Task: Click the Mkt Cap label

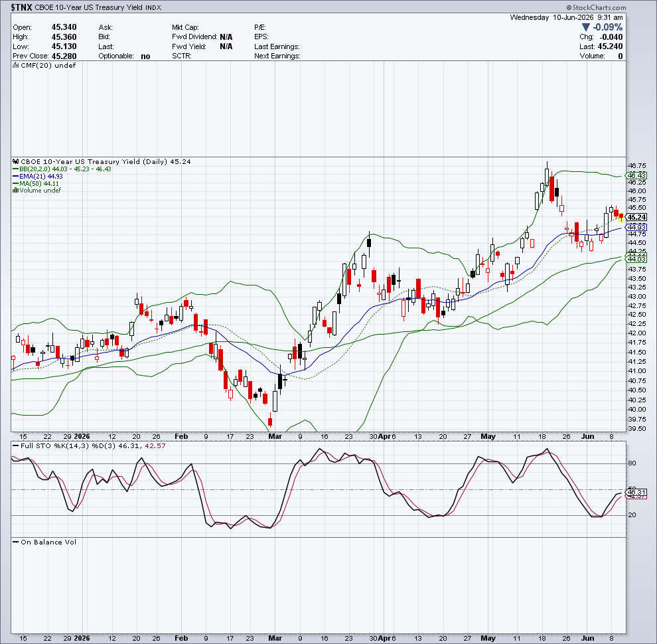Action: coord(185,27)
